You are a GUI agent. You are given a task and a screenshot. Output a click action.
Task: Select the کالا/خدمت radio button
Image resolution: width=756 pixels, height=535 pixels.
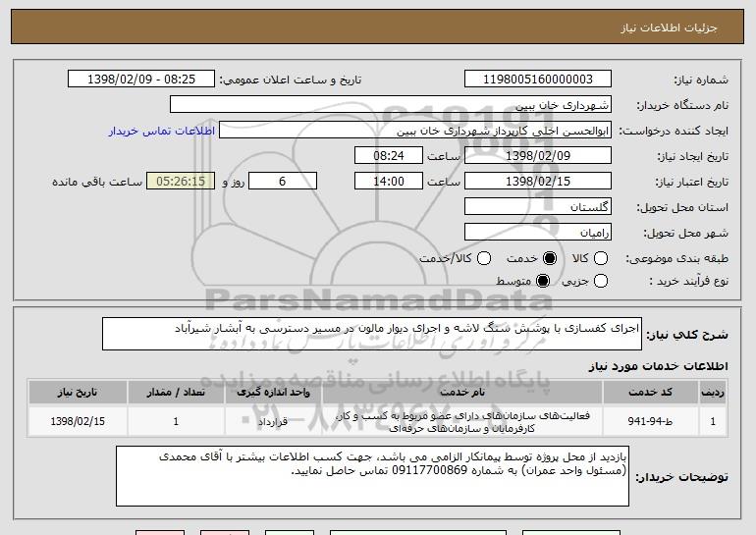pyautogui.click(x=484, y=258)
